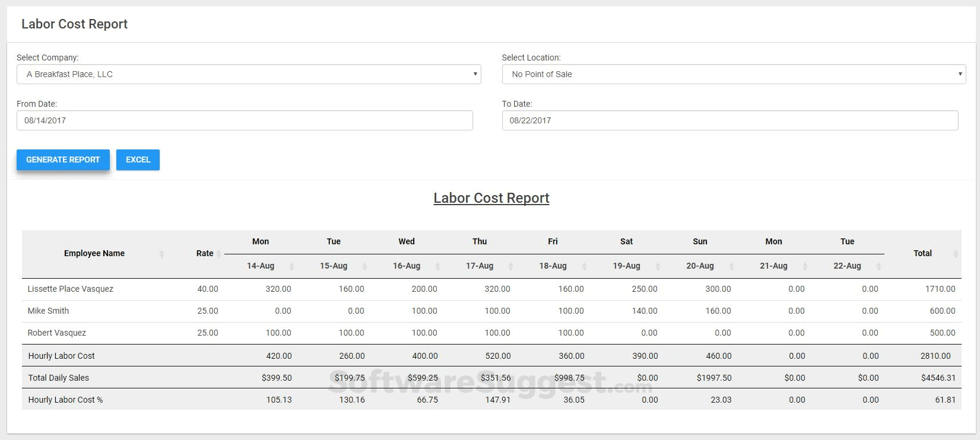Open the Select Company dropdown
Screen dimensions: 980x440
(x=249, y=74)
